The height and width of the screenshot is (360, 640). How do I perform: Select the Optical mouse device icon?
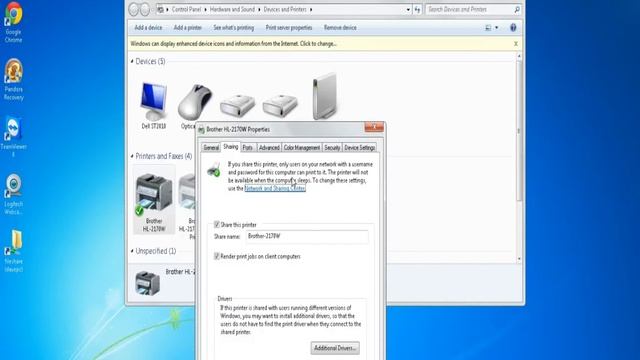click(x=195, y=102)
